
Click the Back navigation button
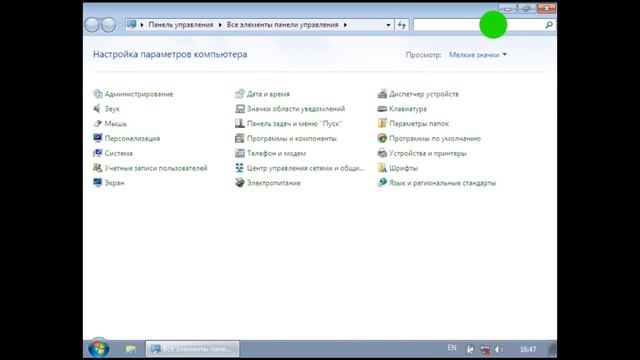click(x=92, y=25)
